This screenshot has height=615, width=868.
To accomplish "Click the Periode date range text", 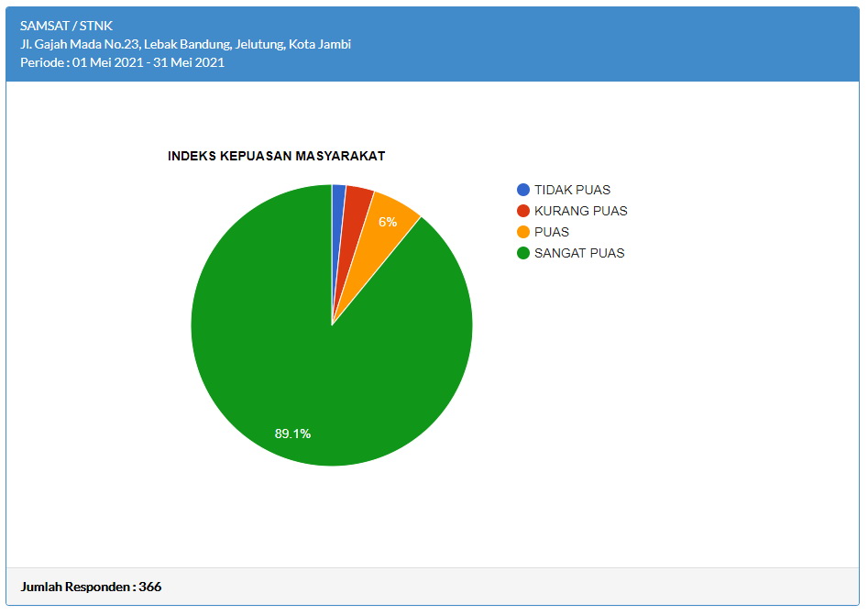I will [122, 62].
